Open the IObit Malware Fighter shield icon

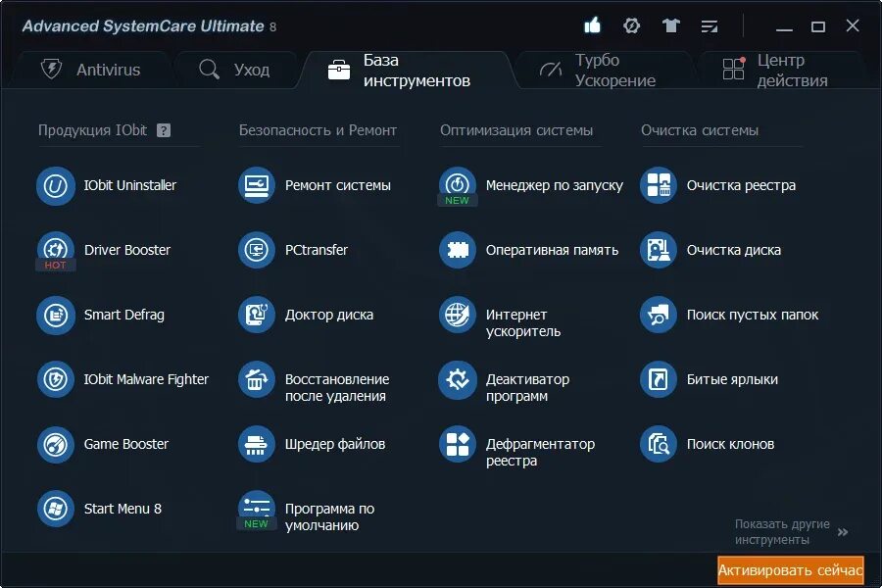56,380
